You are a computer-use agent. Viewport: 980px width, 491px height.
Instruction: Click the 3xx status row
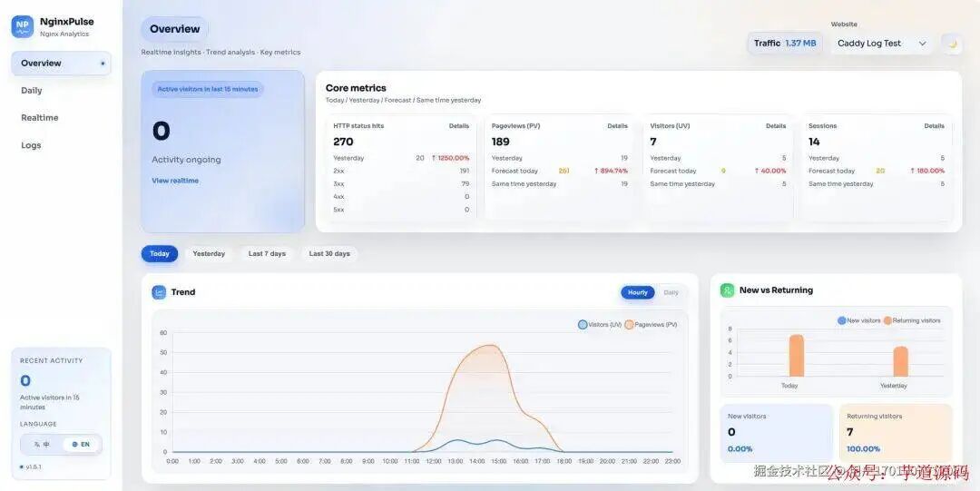pos(401,184)
